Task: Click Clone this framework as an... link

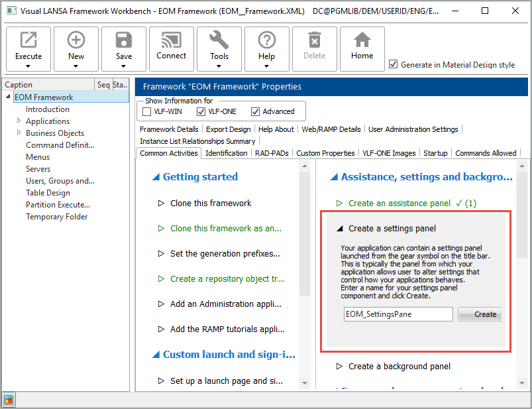Action: pos(226,229)
